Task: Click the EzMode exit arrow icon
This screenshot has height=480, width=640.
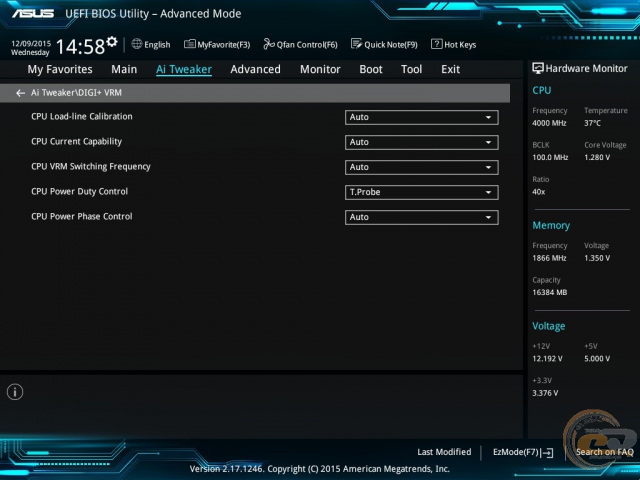Action: click(548, 452)
